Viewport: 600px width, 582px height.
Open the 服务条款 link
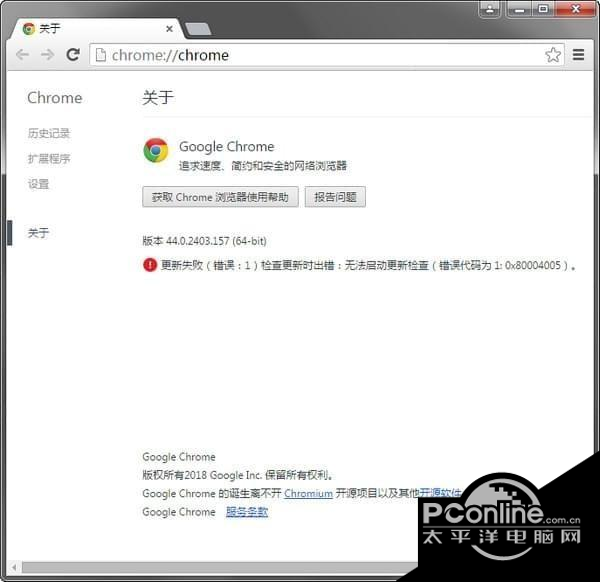[247, 512]
